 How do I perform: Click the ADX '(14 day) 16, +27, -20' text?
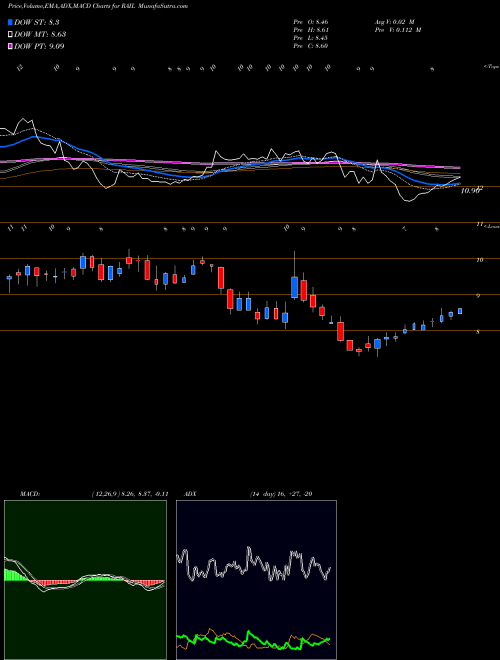pos(281,494)
